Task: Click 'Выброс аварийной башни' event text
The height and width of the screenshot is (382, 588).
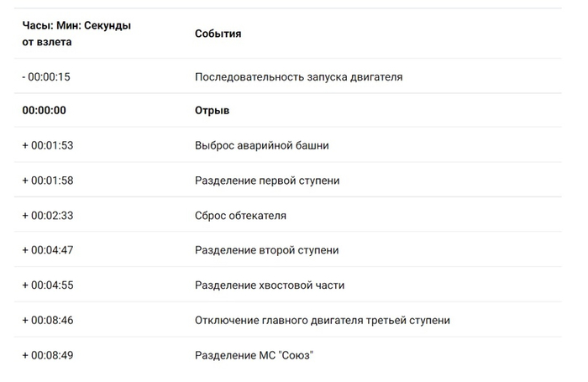Action: pos(261,145)
